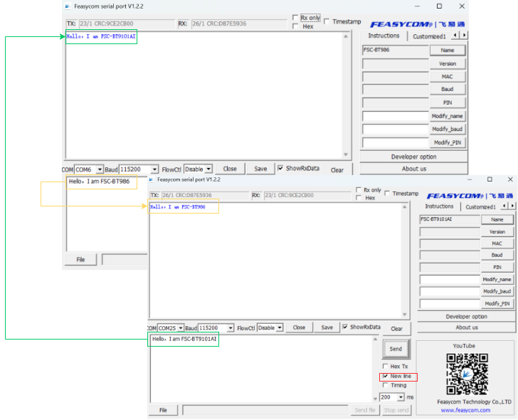Enable Timestamp in the front window
This screenshot has height=420, width=518.
387,194
